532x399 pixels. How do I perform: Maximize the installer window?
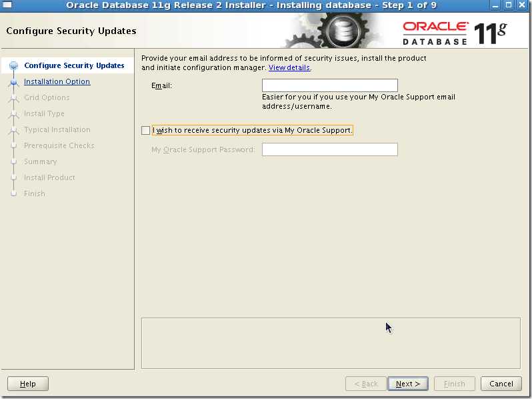pos(508,5)
